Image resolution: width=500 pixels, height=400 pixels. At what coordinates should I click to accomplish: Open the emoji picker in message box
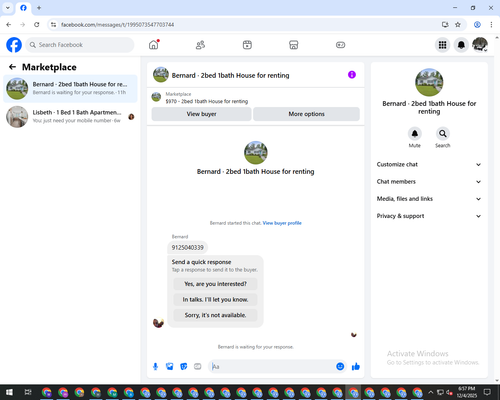pos(340,367)
